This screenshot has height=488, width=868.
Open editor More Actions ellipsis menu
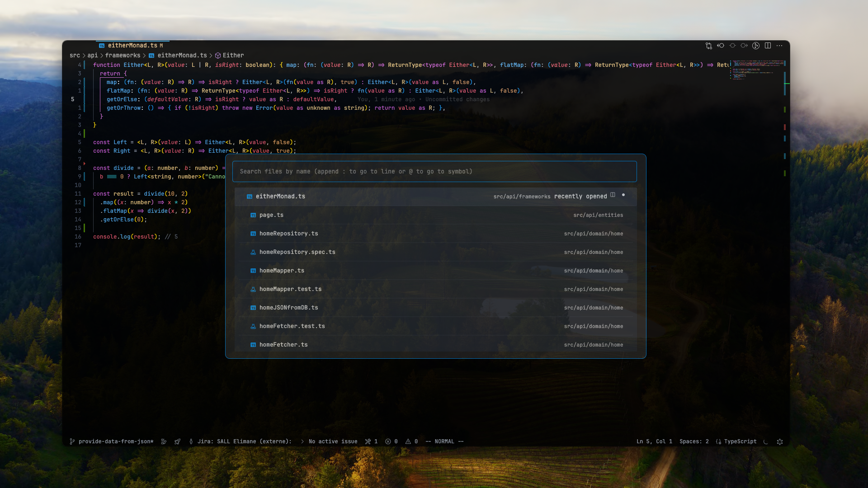click(779, 46)
